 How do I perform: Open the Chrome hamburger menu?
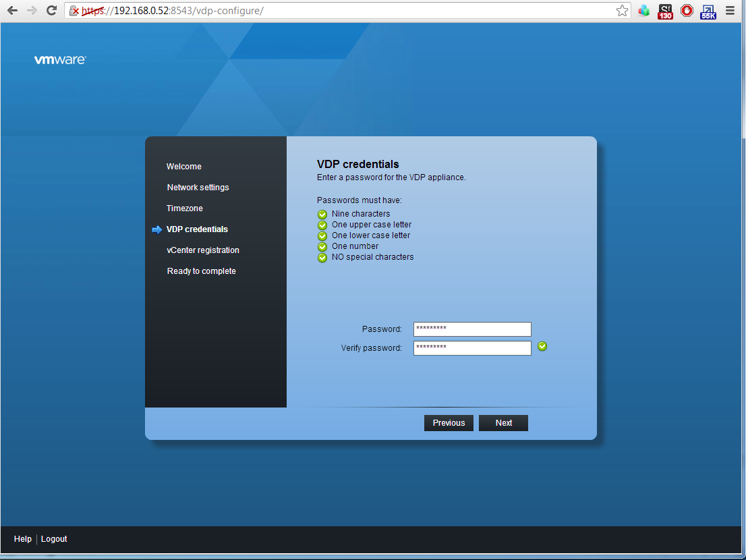(x=730, y=11)
